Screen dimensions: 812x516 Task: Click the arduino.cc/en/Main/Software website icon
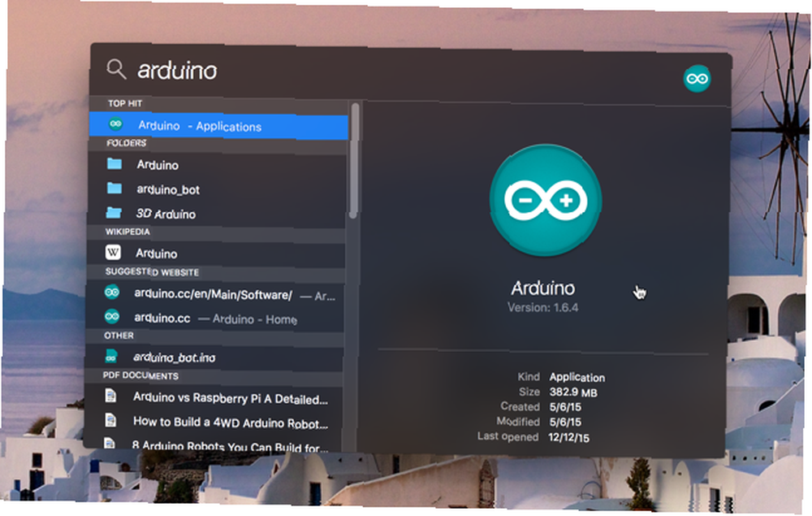(x=112, y=293)
